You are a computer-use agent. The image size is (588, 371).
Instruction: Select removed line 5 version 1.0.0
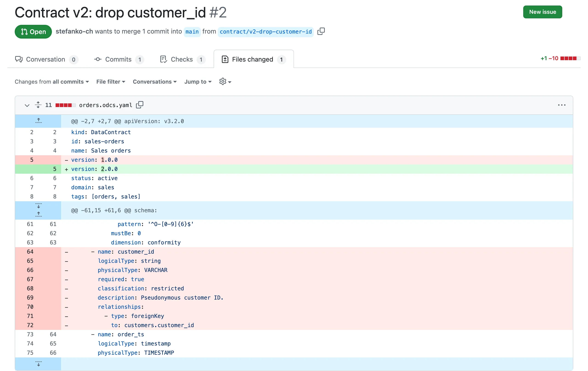[294, 160]
